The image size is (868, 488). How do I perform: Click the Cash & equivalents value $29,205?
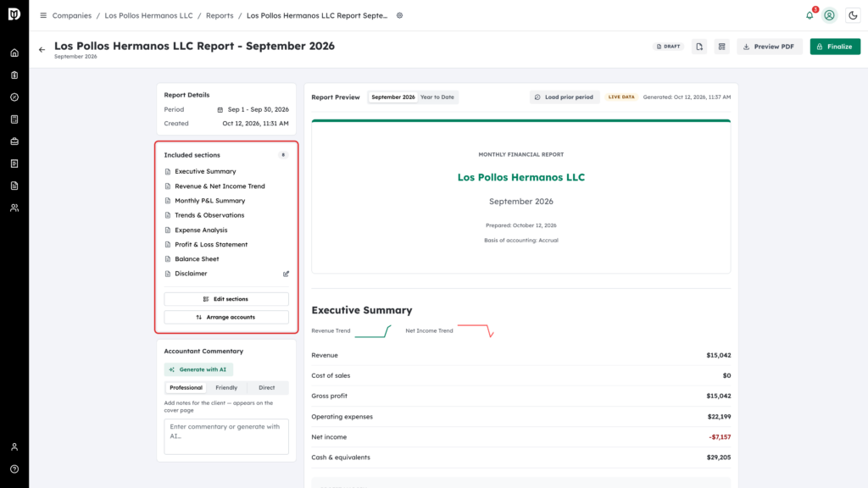pos(719,457)
